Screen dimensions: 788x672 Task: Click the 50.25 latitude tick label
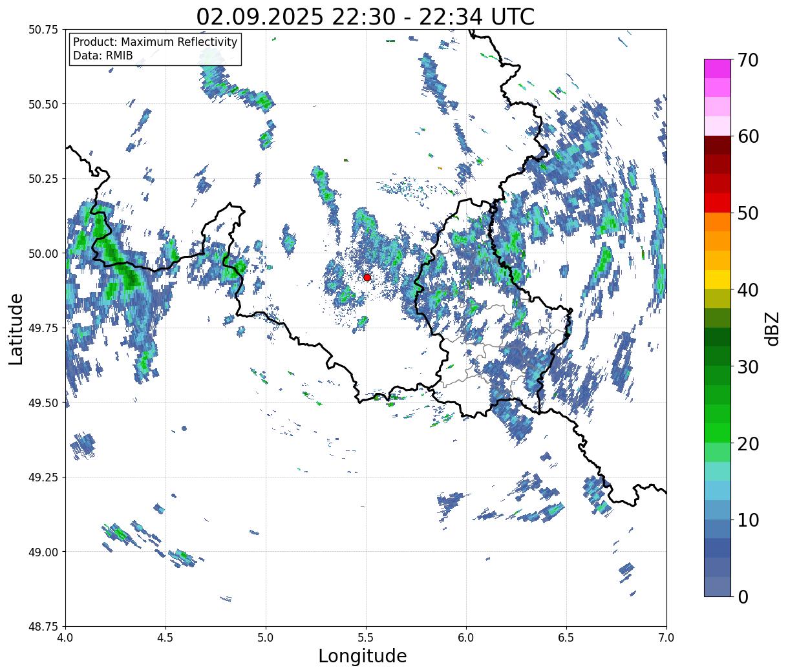(43, 179)
